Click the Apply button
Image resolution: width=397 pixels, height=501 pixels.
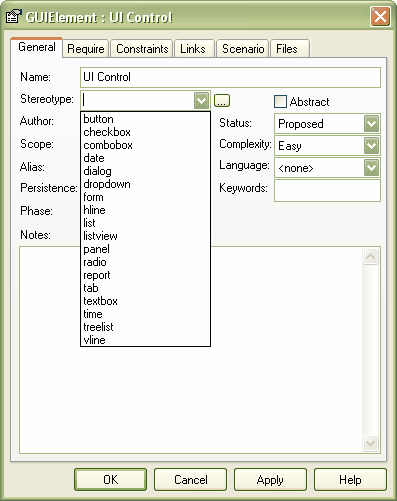[x=270, y=480]
